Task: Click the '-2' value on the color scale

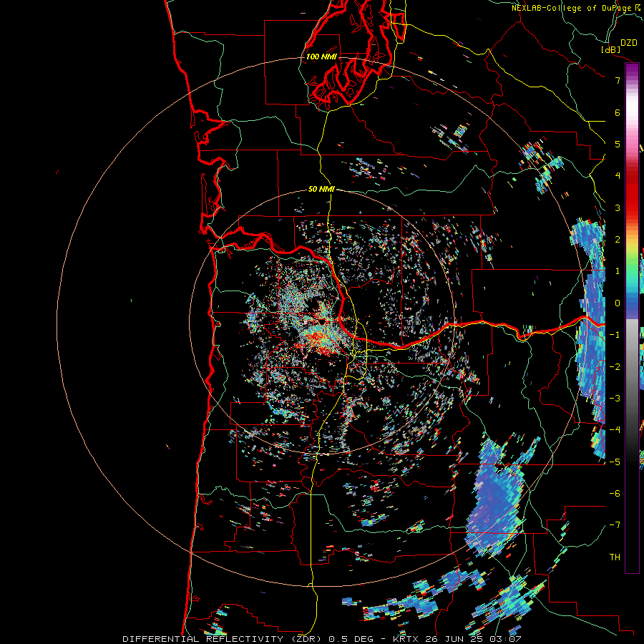Action: pos(615,366)
